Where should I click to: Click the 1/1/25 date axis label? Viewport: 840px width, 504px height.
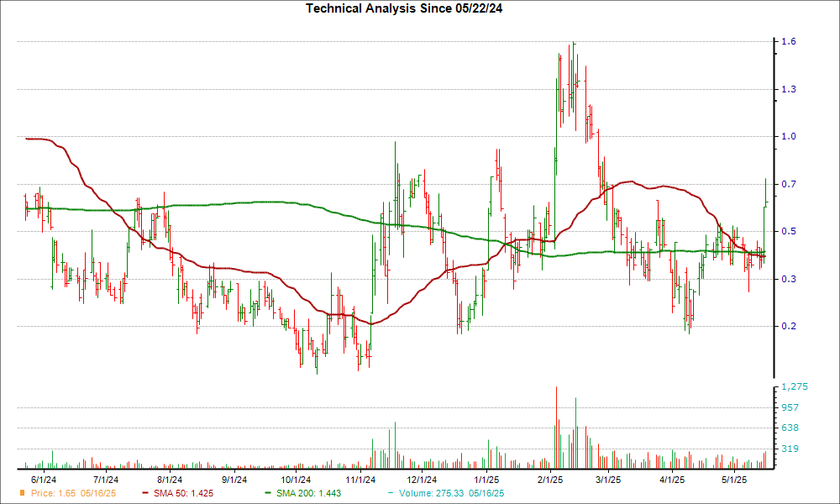(x=486, y=480)
